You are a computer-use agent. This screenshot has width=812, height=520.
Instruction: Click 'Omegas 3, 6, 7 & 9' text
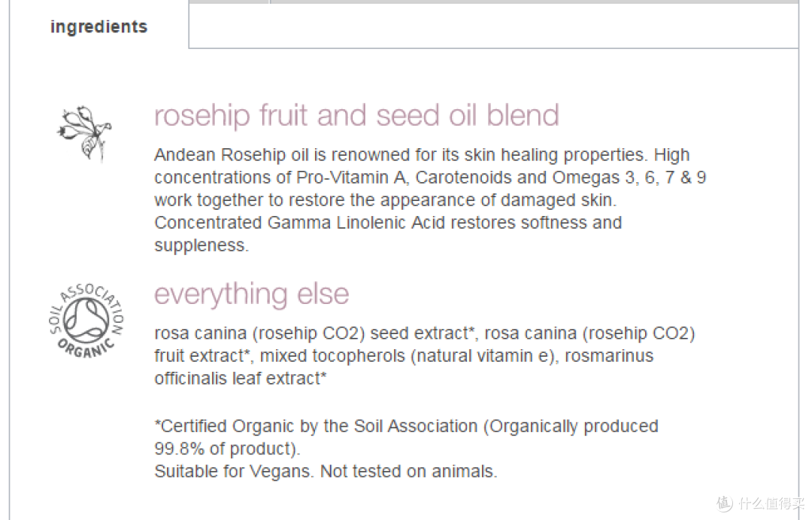[629, 178]
